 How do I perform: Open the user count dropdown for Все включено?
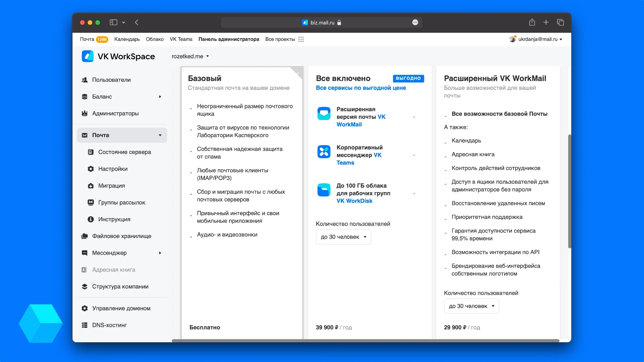[343, 236]
